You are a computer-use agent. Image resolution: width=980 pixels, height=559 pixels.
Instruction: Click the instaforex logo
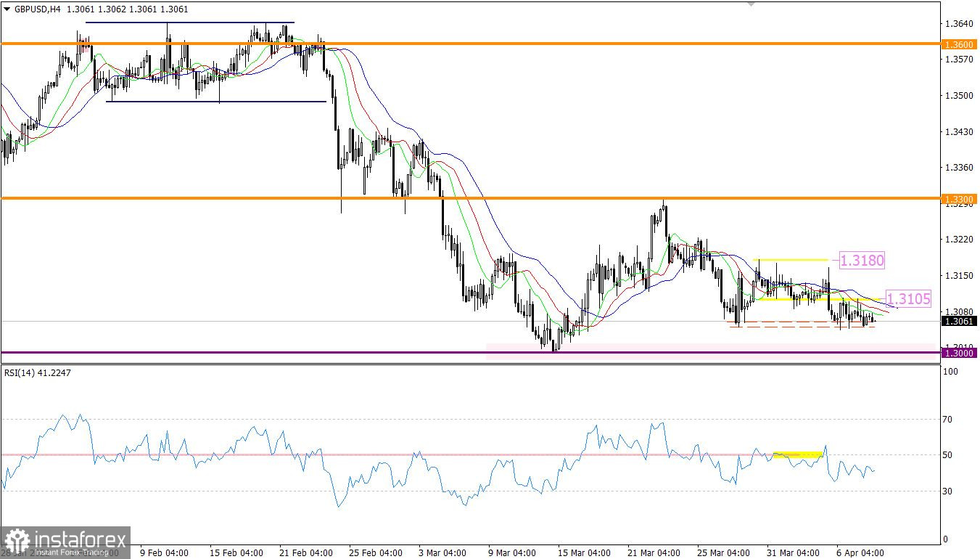click(65, 542)
